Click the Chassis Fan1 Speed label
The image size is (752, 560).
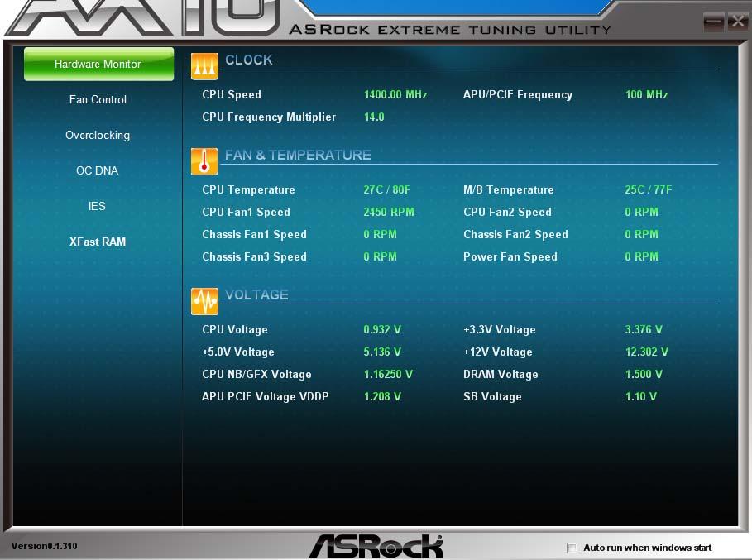click(255, 234)
